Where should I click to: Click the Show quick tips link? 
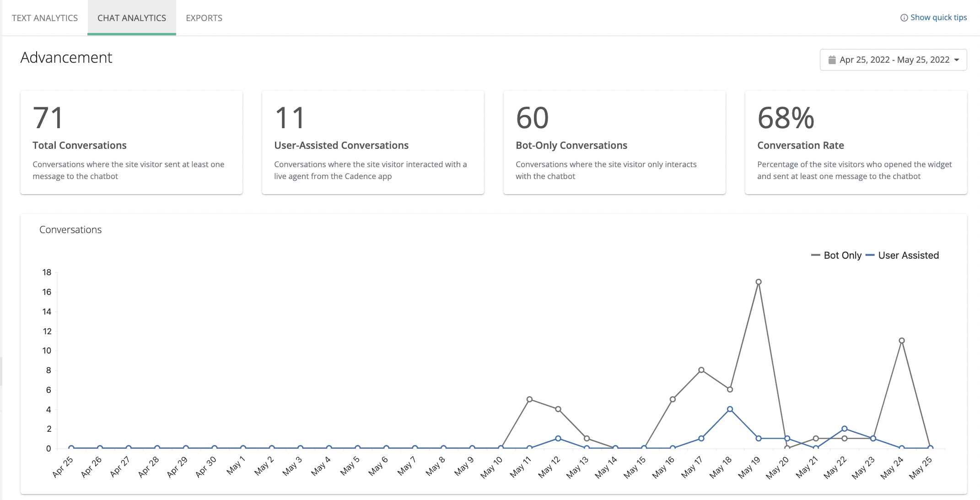pyautogui.click(x=938, y=17)
